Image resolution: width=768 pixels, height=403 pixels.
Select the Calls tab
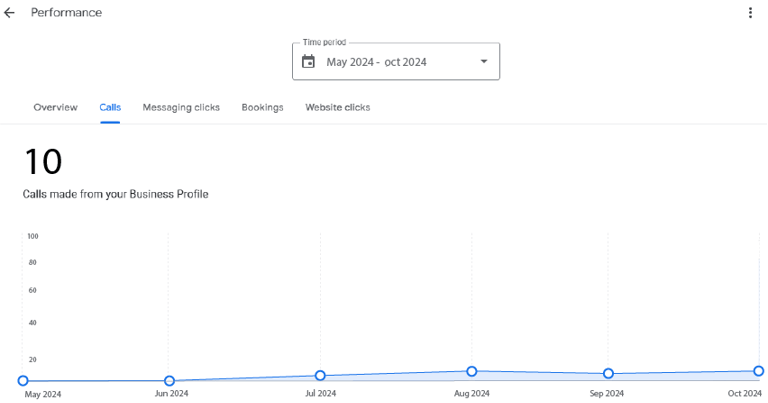pyautogui.click(x=110, y=107)
